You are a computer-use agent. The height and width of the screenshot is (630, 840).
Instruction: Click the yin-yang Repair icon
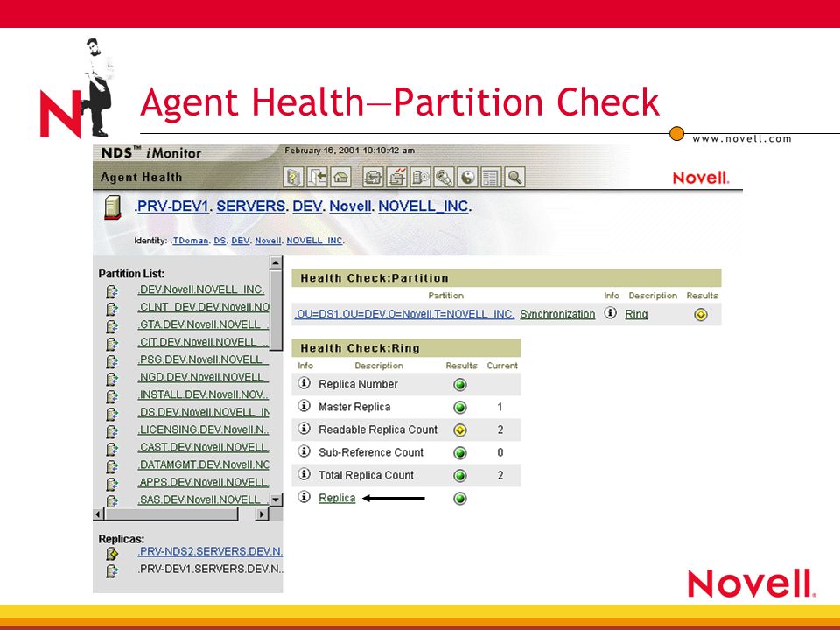pos(467,178)
